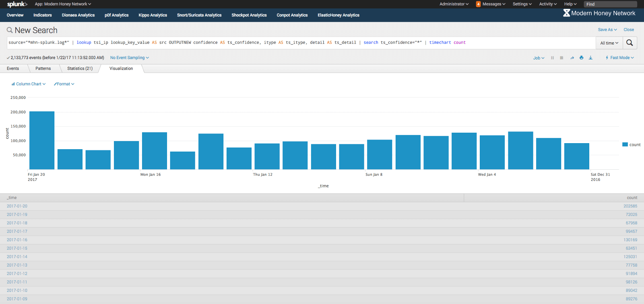Click the count value 98126
The height and width of the screenshot is (304, 644).
[x=632, y=282]
